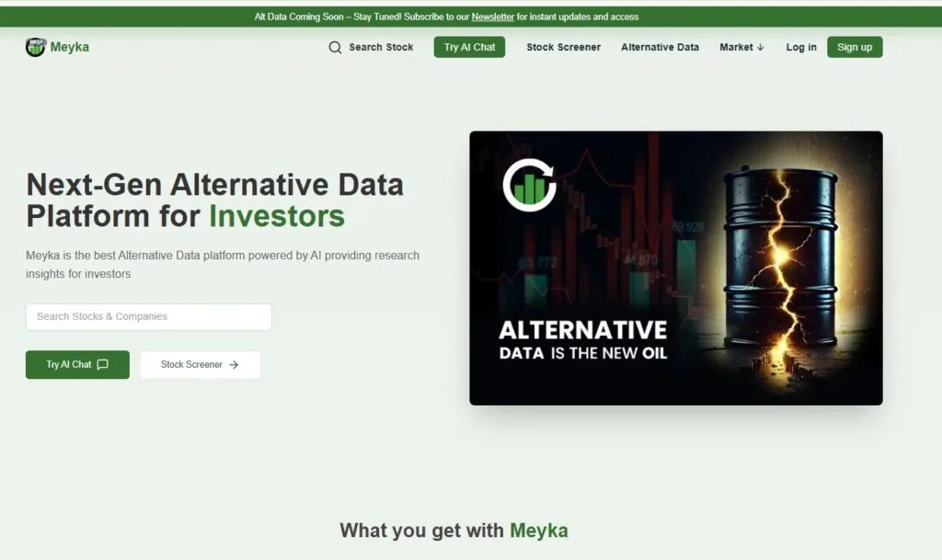Click the green announcement banner bar
This screenshot has width=942, height=560.
[471, 17]
